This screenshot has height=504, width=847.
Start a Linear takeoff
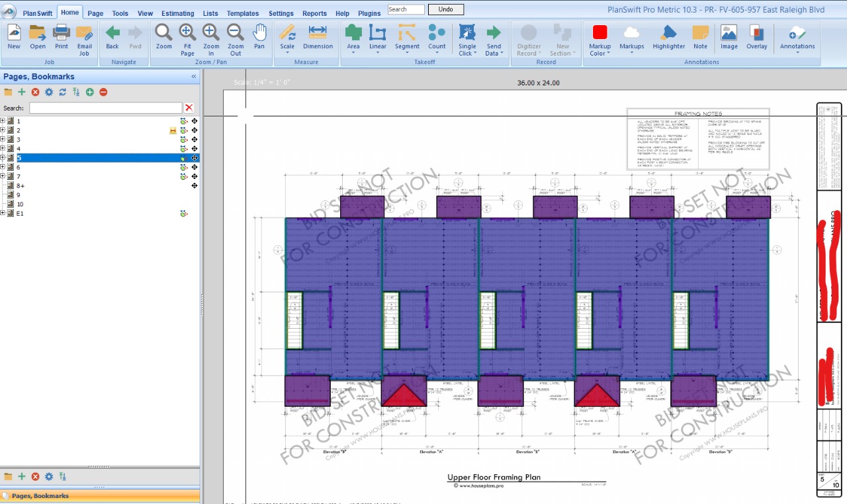(378, 32)
